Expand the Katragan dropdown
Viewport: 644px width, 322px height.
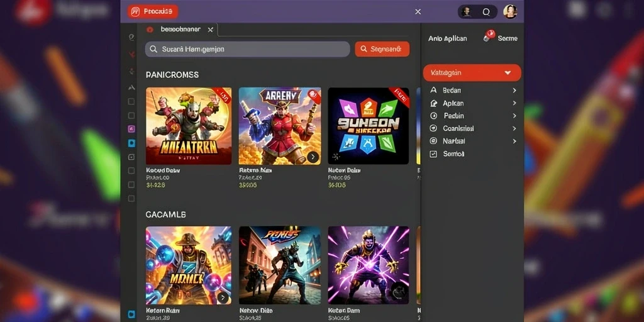(472, 73)
